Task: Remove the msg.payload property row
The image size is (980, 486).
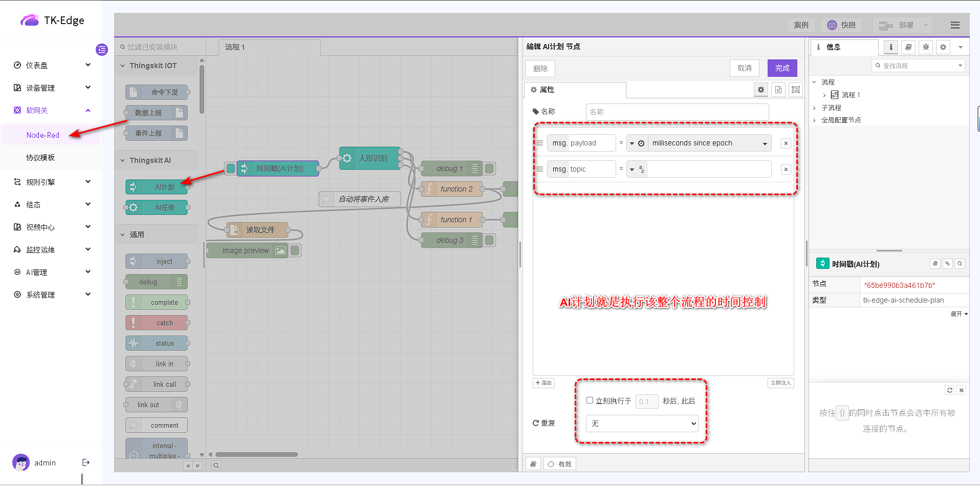Action: coord(786,143)
